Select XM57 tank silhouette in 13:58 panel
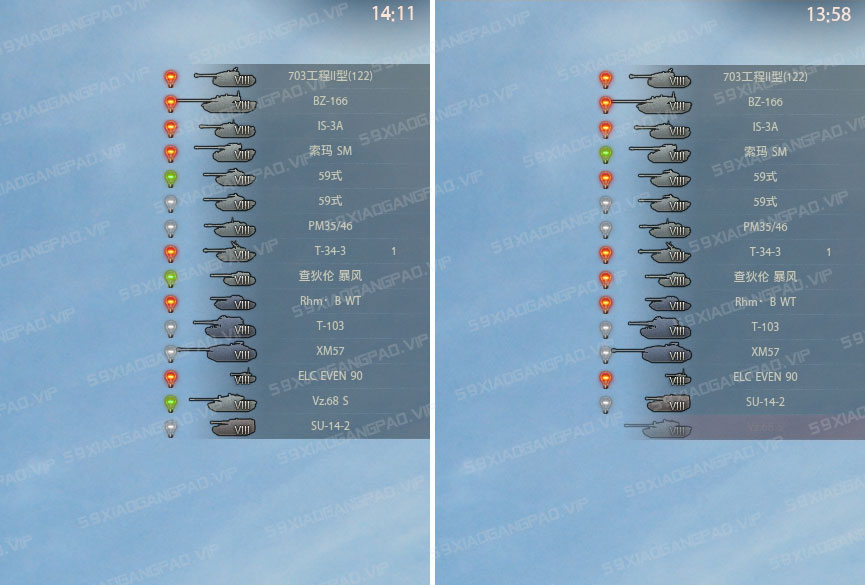 pos(652,353)
